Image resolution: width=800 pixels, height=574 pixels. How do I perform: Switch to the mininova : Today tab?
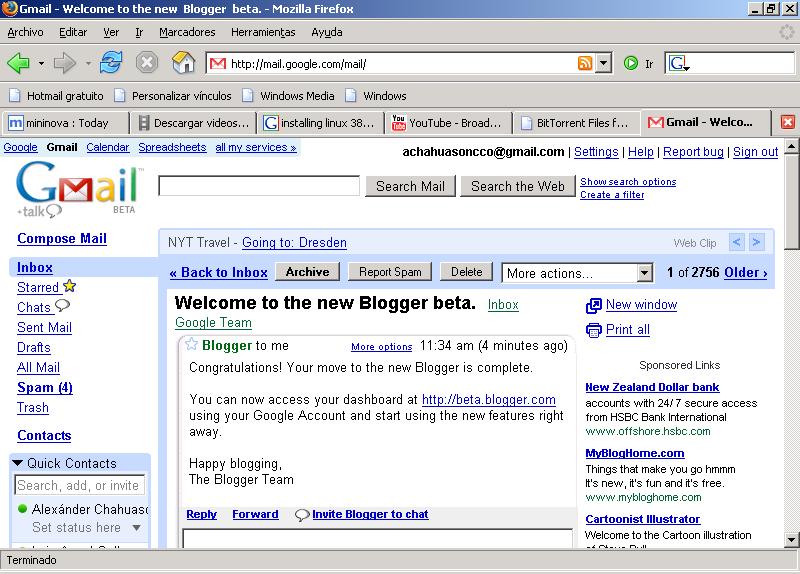[65, 123]
